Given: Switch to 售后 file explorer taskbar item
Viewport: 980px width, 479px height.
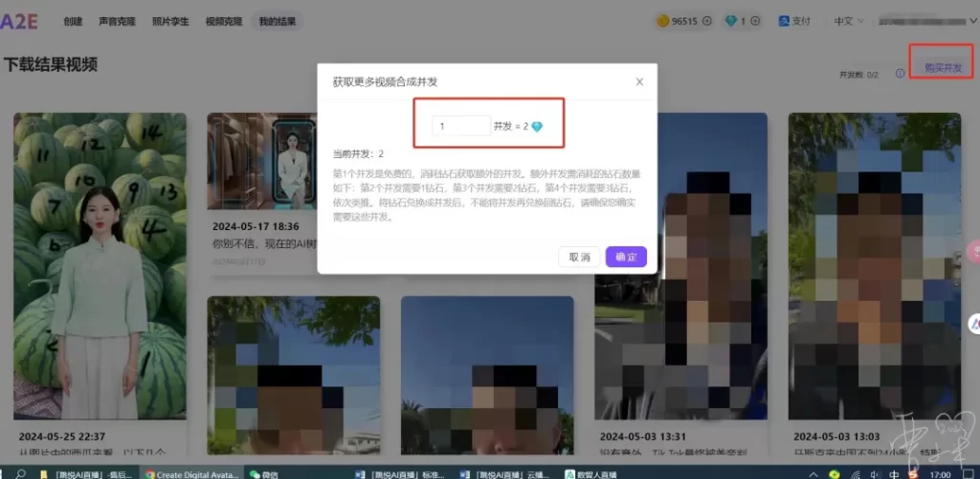Looking at the screenshot, I should [x=85, y=474].
